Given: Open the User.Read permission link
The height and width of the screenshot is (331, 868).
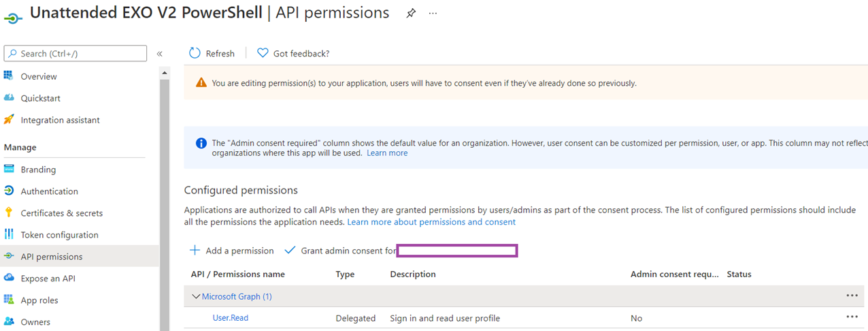Looking at the screenshot, I should pyautogui.click(x=231, y=317).
